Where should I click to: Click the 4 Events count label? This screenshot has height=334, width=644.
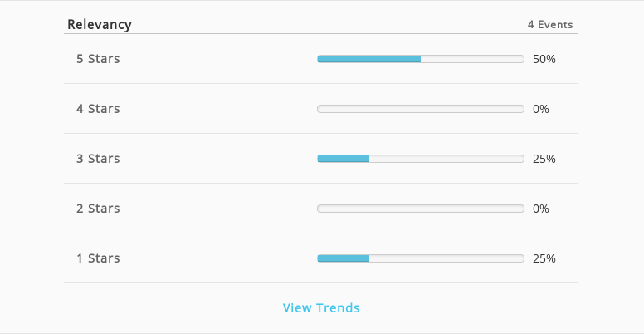coord(550,25)
